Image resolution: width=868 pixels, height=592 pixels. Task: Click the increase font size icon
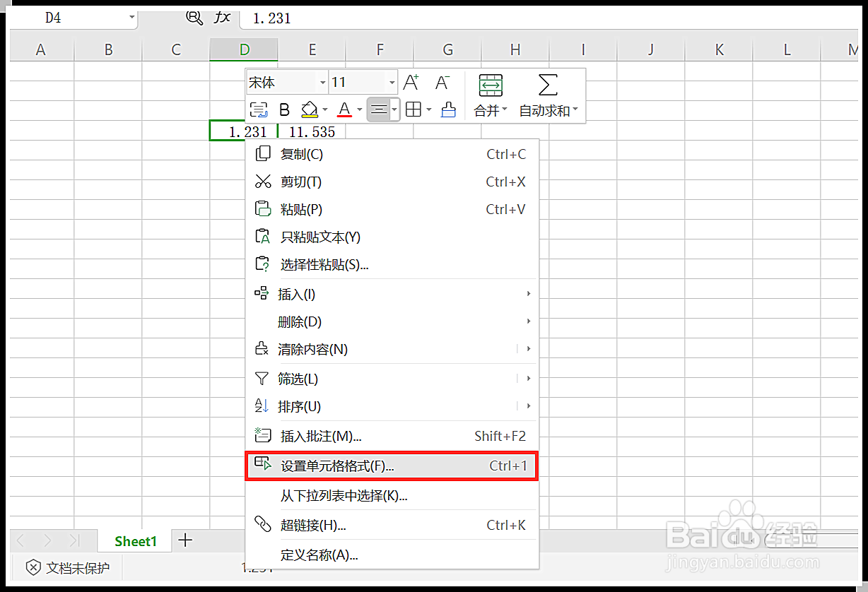click(411, 83)
